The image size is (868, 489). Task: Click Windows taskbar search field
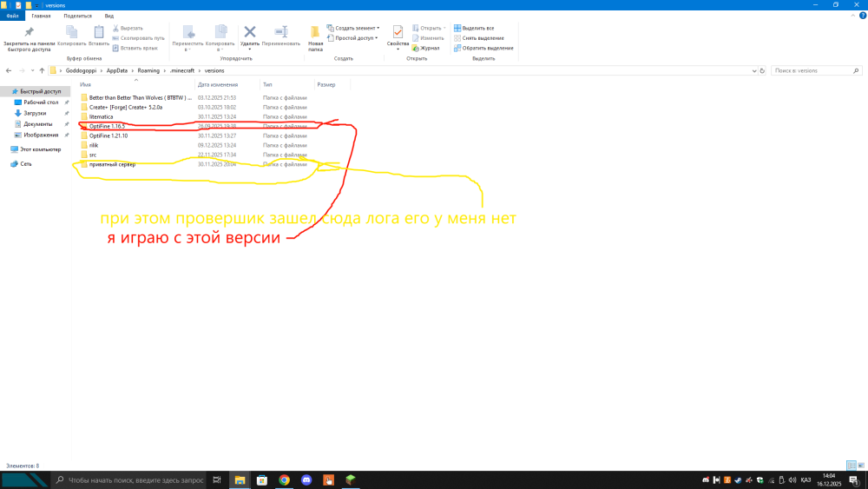130,480
